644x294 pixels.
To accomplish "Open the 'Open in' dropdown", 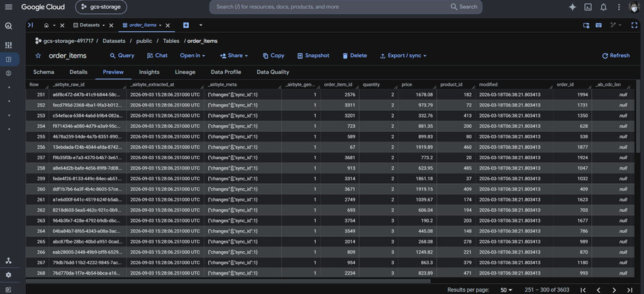I will (x=192, y=55).
